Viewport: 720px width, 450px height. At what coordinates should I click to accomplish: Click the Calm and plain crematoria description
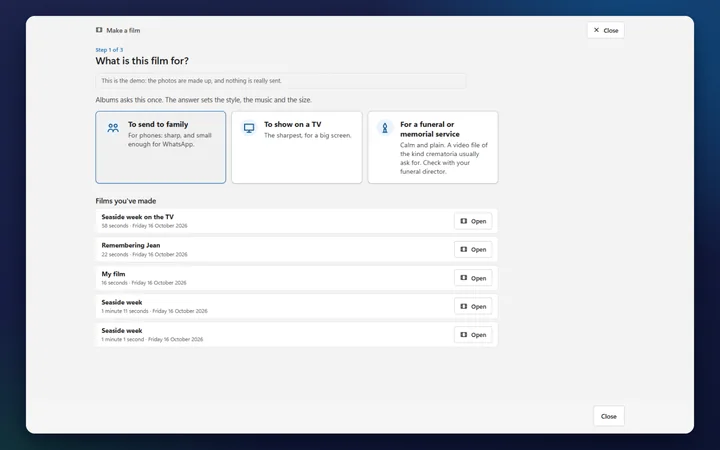444,158
